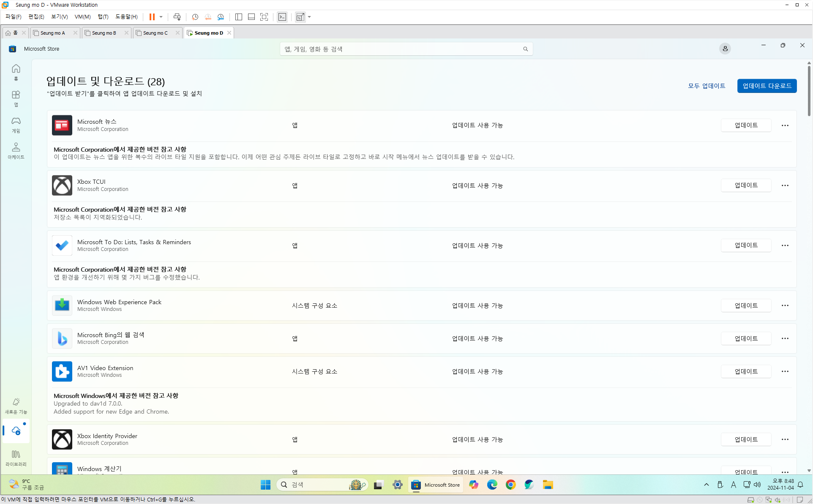Screen dimensions: 813x504
Task: Click the Store search input field
Action: tap(401, 49)
